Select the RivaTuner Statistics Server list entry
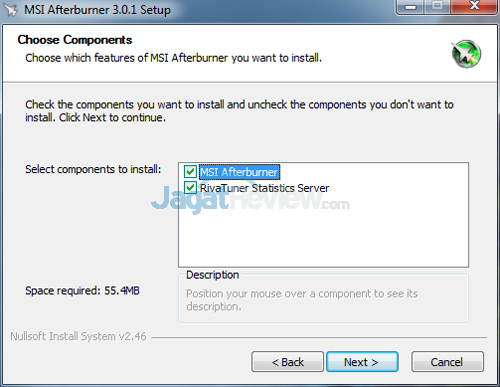The image size is (500, 387). pos(264,188)
